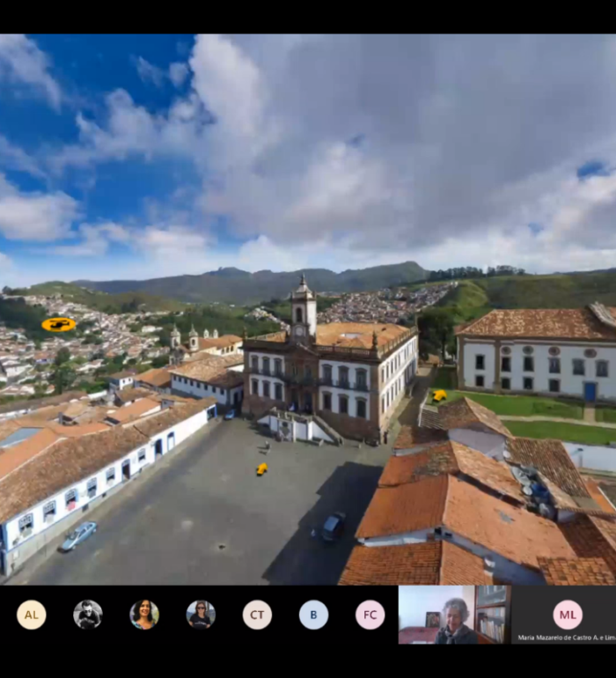This screenshot has width=616, height=678.
Task: Select the live webcam video tile
Action: coord(453,615)
